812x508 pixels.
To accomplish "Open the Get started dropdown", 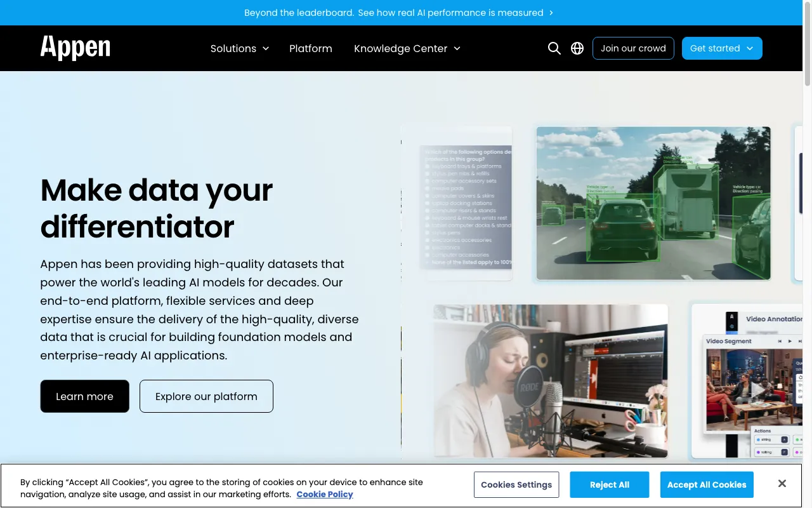I will pos(722,48).
